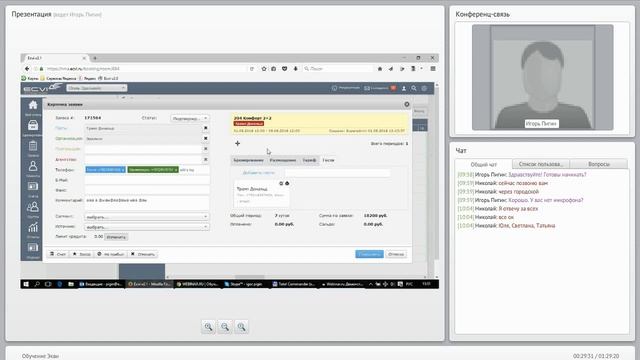Click the Счет button
Viewport: 640px width, 360px height.
click(x=58, y=254)
